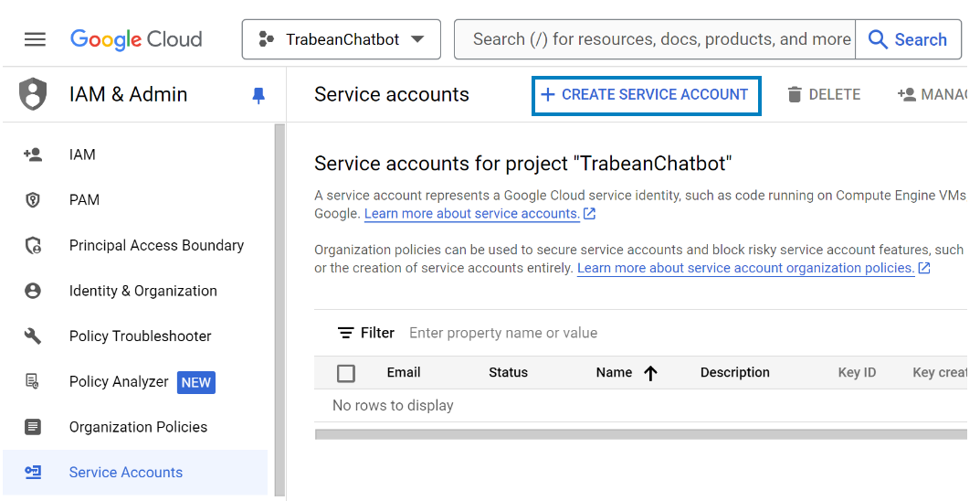Click the Manage Access button
Screen dimensions: 980x501
[932, 95]
